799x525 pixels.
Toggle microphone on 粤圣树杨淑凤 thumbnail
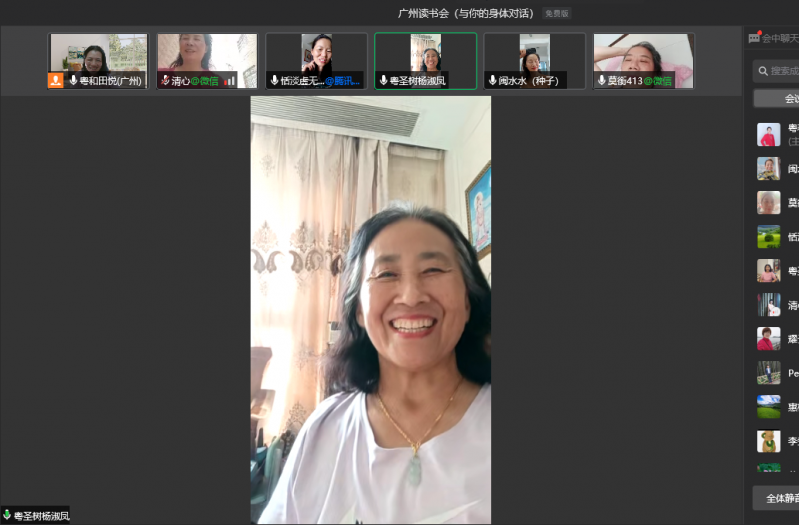(383, 80)
